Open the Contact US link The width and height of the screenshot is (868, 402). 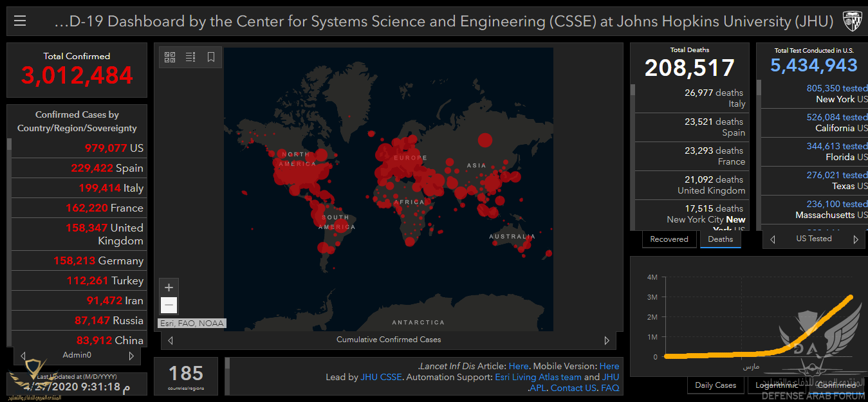(x=573, y=388)
